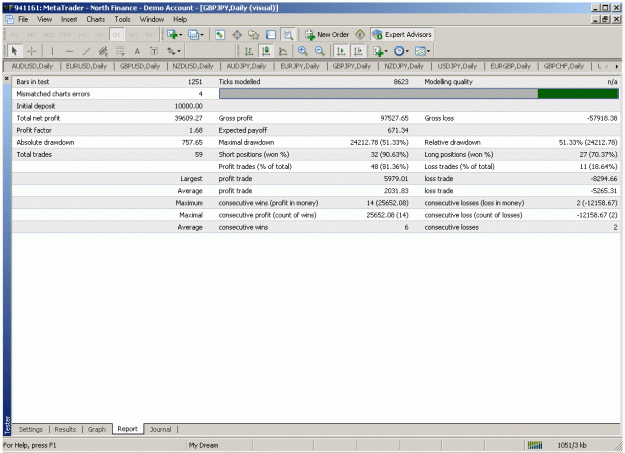The width and height of the screenshot is (625, 453).
Task: Switch to the USDJPY,Daily chart tab
Action: click(457, 66)
